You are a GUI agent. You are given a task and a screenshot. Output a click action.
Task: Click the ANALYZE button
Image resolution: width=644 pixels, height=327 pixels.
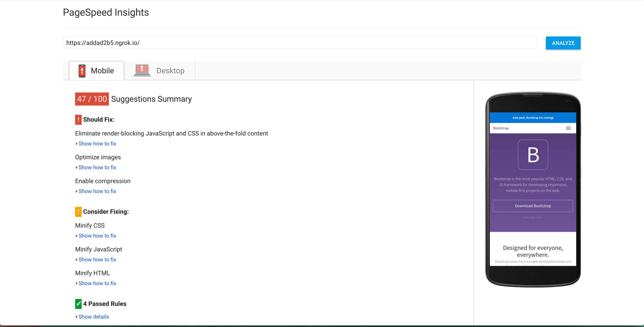click(563, 43)
